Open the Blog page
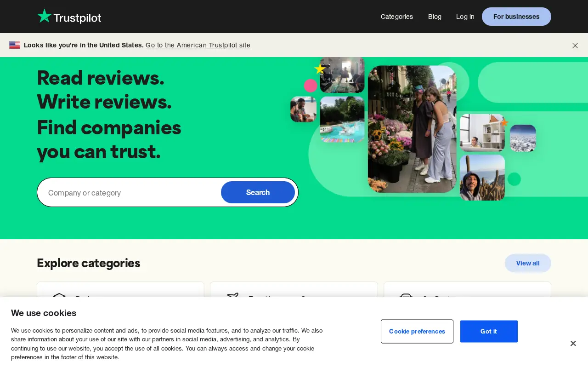588x368 pixels. pos(435,17)
